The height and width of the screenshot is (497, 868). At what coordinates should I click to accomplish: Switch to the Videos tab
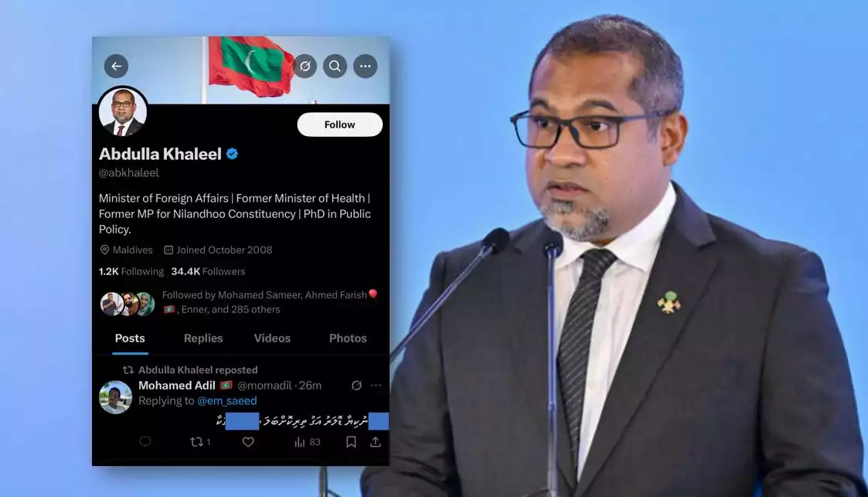[x=272, y=338]
